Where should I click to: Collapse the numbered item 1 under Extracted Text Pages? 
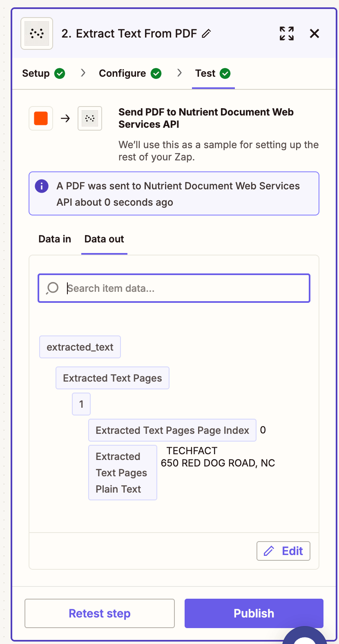tap(81, 404)
